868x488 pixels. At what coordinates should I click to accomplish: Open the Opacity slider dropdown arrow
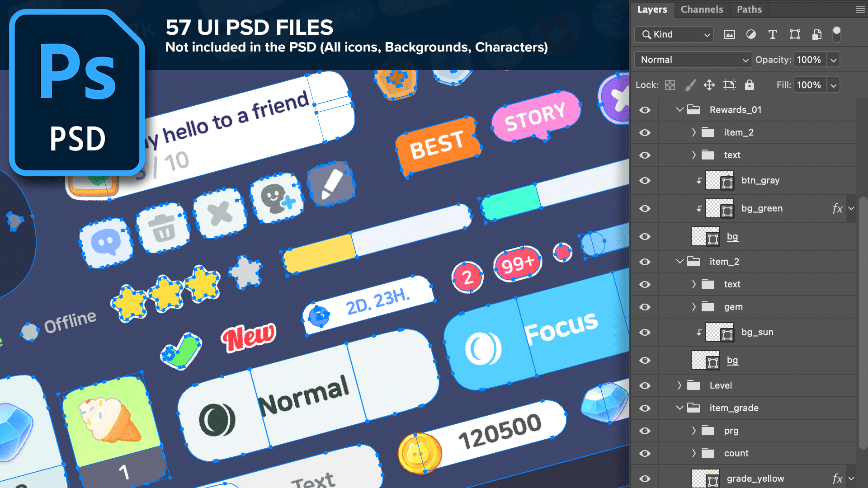[834, 60]
